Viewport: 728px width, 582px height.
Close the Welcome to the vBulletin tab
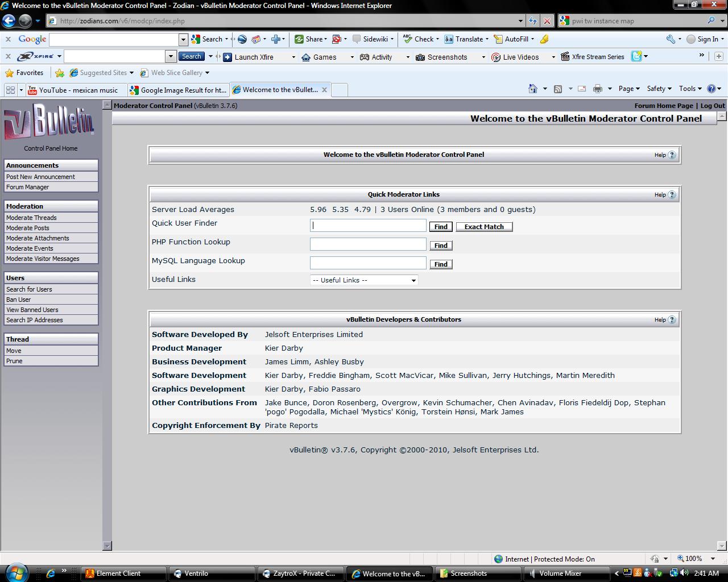click(324, 89)
